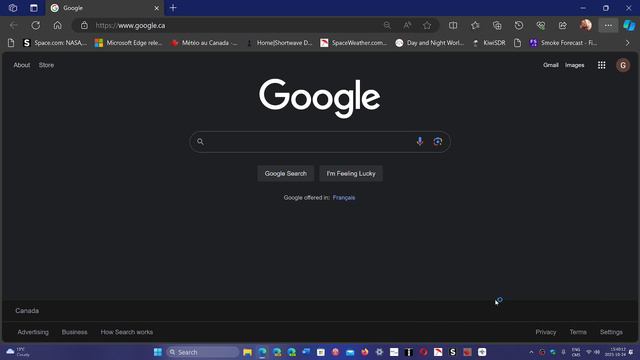Open Smoke Forecast bookmark
The width and height of the screenshot is (640, 360).
564,42
